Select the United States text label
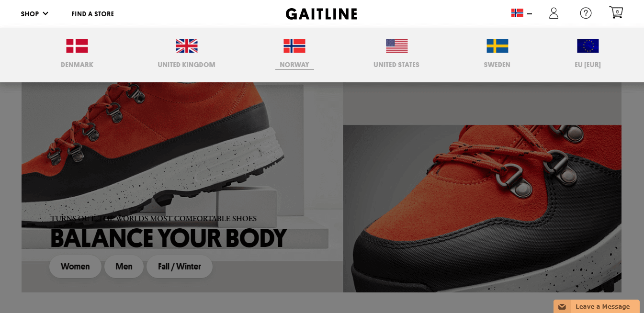 [x=396, y=65]
